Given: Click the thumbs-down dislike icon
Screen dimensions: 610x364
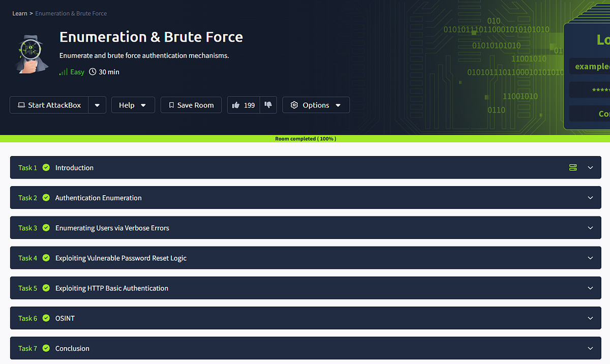Looking at the screenshot, I should pos(268,105).
